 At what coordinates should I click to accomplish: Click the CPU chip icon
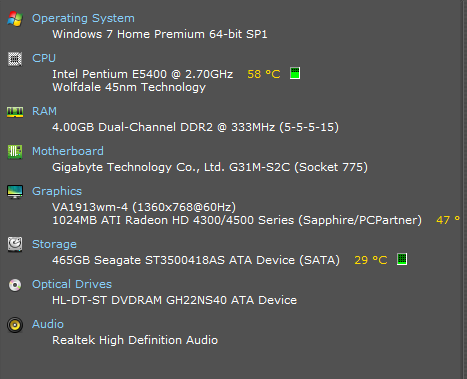15,59
